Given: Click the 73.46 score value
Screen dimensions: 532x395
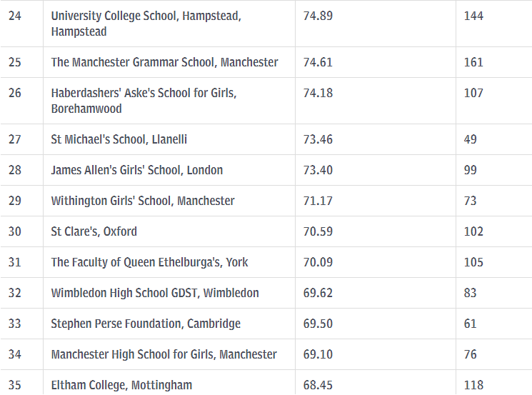Looking at the screenshot, I should tap(318, 139).
